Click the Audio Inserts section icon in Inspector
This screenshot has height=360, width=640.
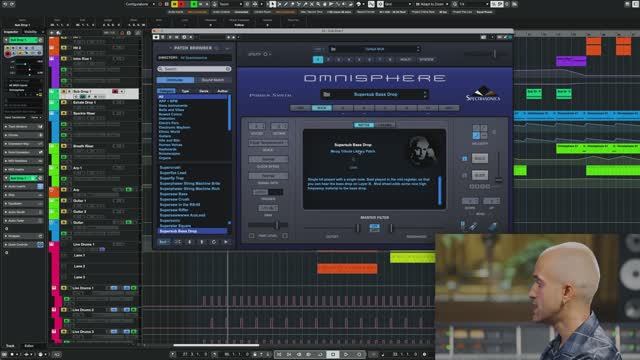point(40,187)
